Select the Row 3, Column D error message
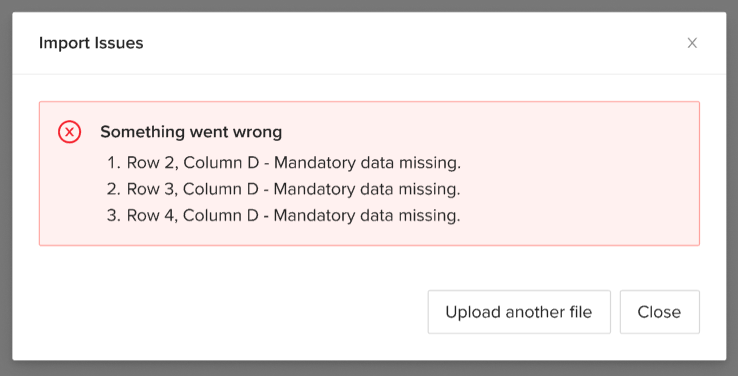738x376 pixels. tap(294, 189)
